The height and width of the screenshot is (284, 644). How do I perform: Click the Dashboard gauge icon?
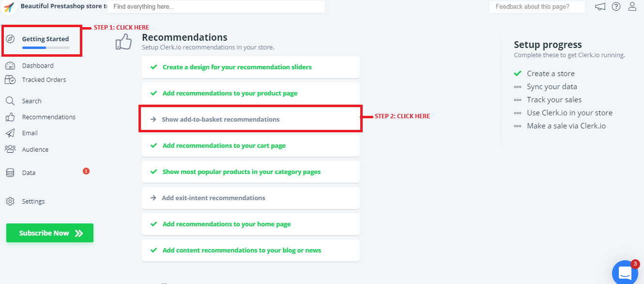click(10, 66)
